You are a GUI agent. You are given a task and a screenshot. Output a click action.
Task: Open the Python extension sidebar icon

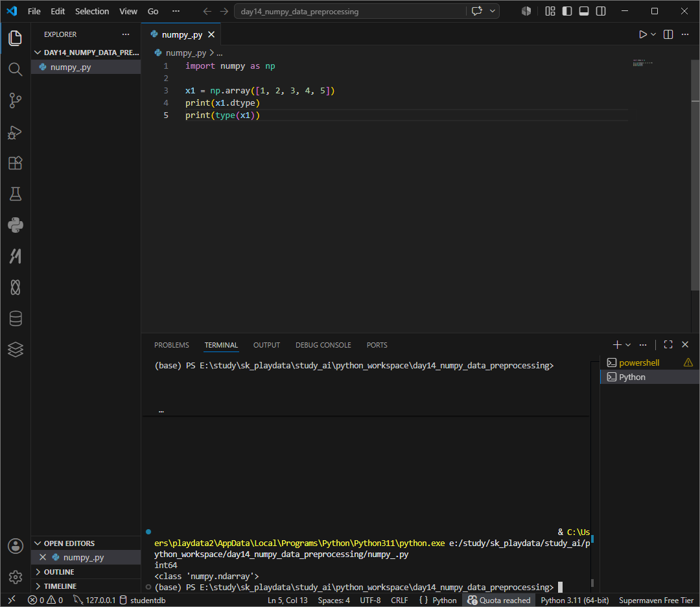(15, 225)
